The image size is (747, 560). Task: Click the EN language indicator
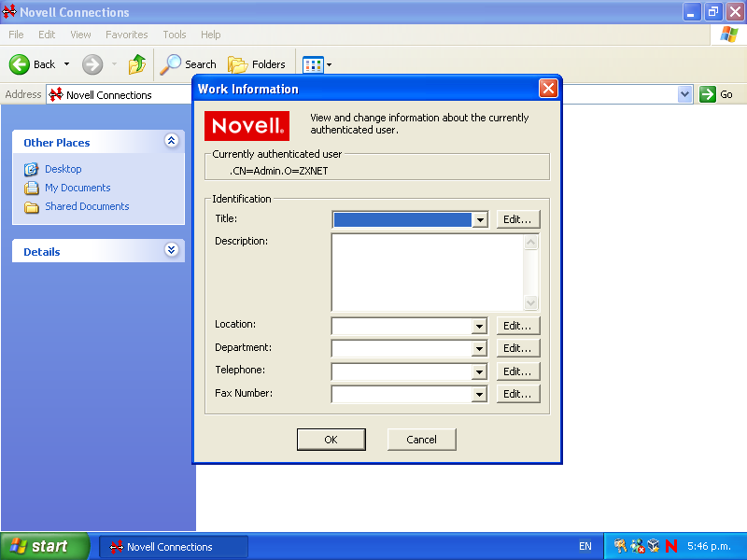coord(585,547)
